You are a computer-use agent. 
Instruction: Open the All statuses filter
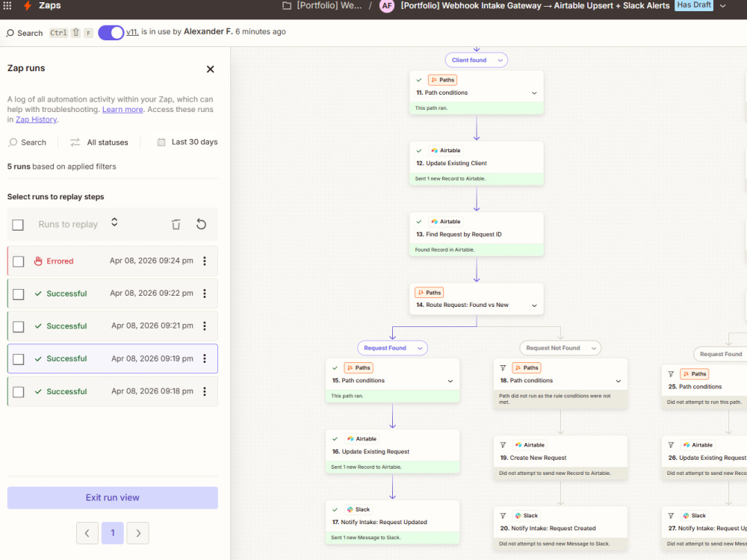pos(99,143)
